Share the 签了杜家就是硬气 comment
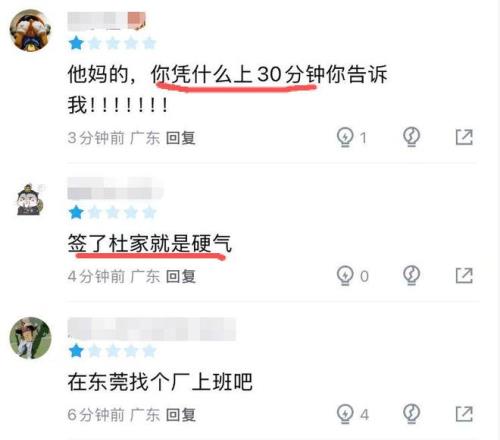Image resolution: width=500 pixels, height=440 pixels. 464,276
